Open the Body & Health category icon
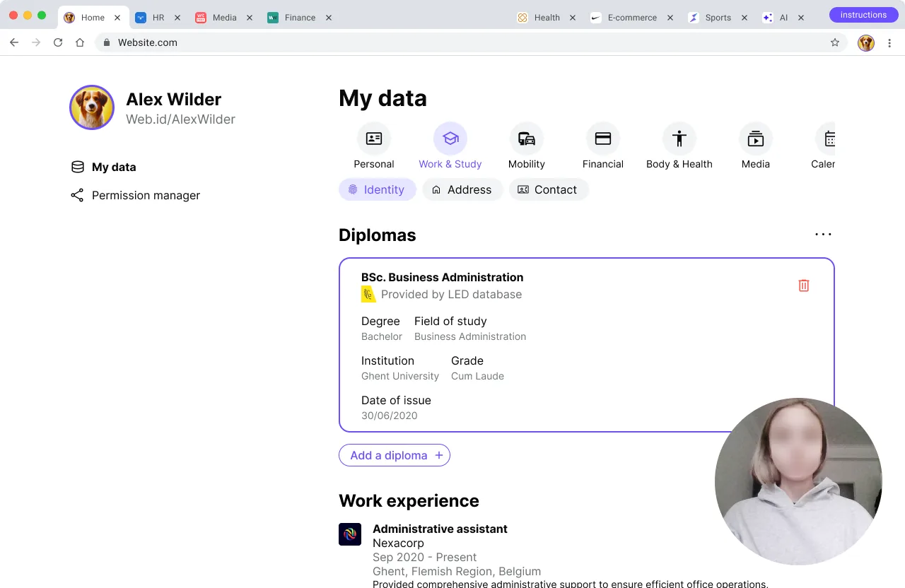Image resolution: width=905 pixels, height=588 pixels. (x=679, y=139)
